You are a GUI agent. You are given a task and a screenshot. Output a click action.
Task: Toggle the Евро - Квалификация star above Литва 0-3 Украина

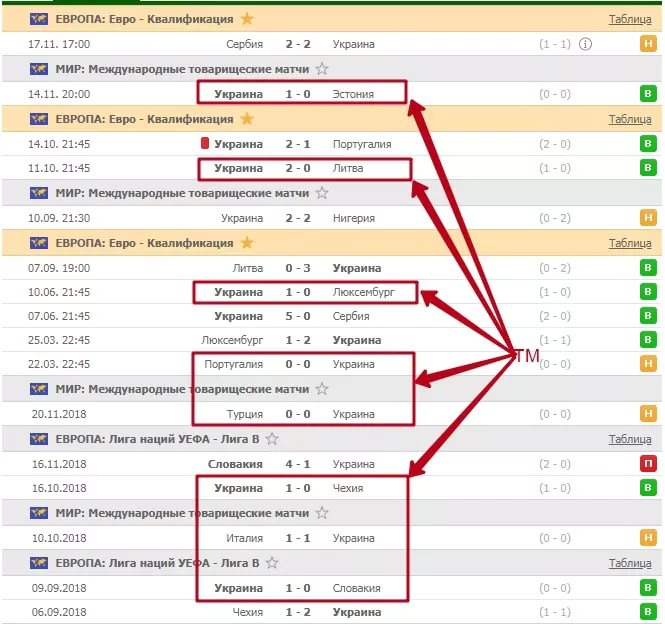pos(247,243)
